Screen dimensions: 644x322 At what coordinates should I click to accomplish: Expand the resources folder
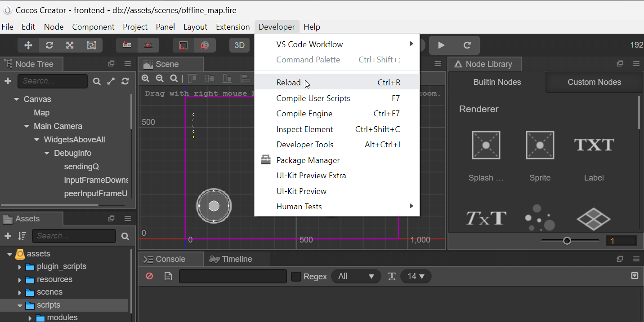(19, 280)
